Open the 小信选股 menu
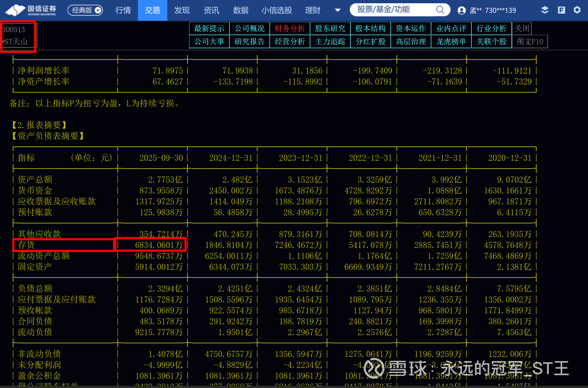 277,10
